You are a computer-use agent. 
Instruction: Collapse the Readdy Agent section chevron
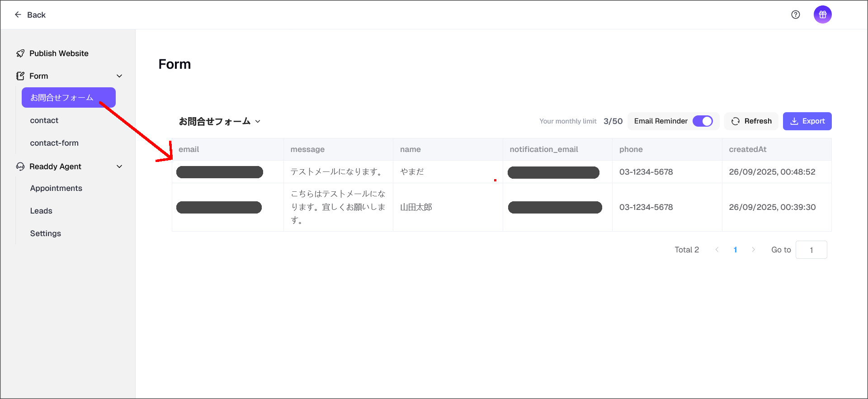point(119,166)
